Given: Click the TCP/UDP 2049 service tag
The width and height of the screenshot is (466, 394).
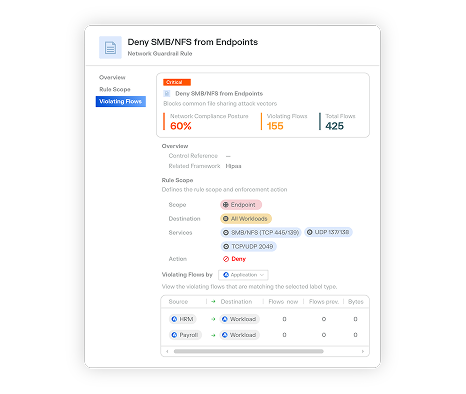Looking at the screenshot, I should (248, 246).
